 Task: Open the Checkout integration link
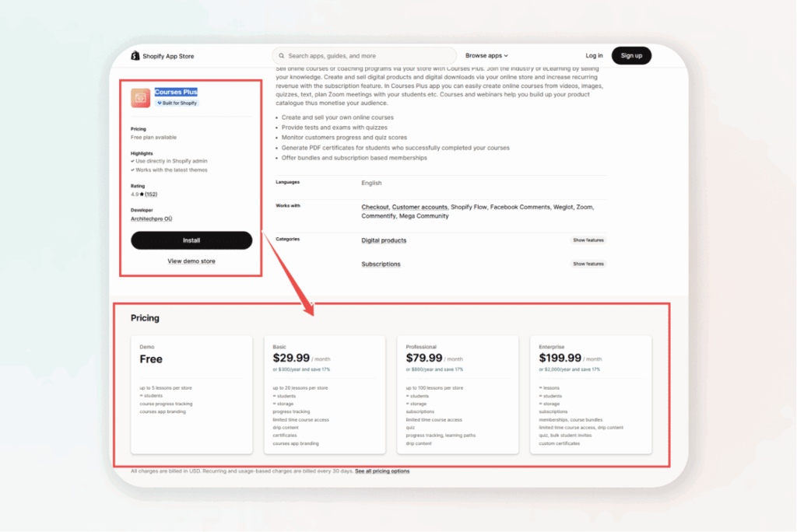(374, 206)
